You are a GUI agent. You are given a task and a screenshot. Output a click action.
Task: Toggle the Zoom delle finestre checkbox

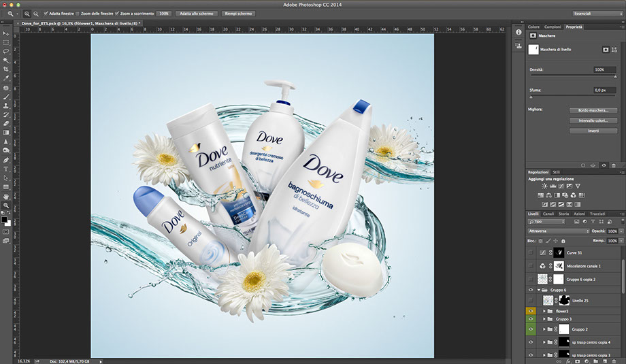78,14
